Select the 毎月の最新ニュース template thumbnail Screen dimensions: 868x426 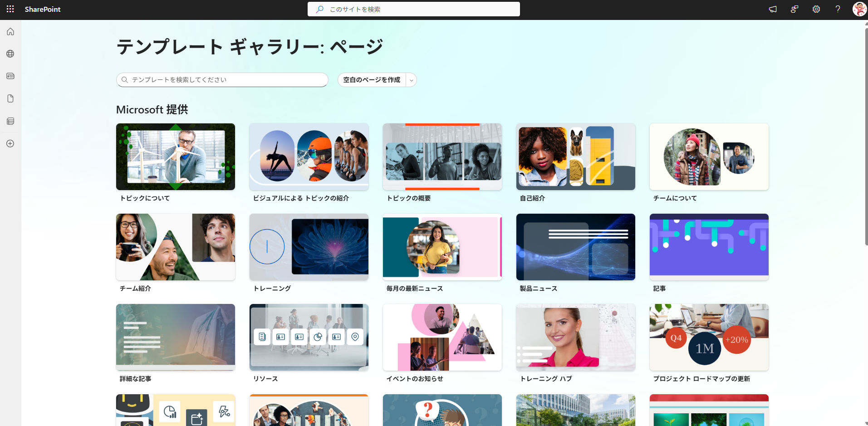coord(442,247)
